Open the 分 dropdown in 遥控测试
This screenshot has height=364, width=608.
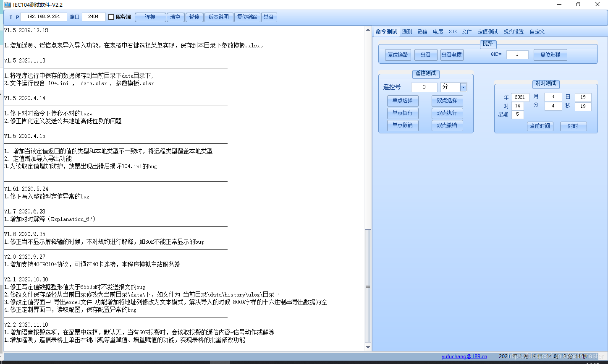pyautogui.click(x=463, y=87)
